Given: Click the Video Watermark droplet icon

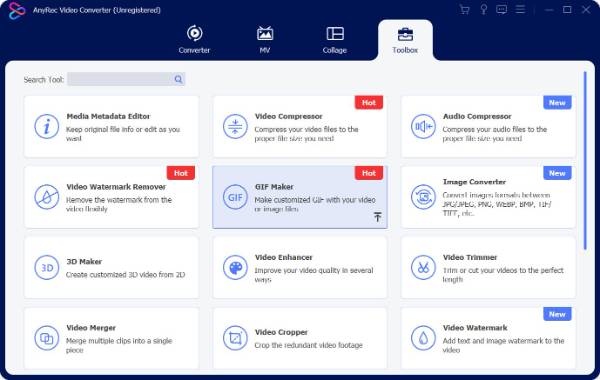Looking at the screenshot, I should (423, 338).
